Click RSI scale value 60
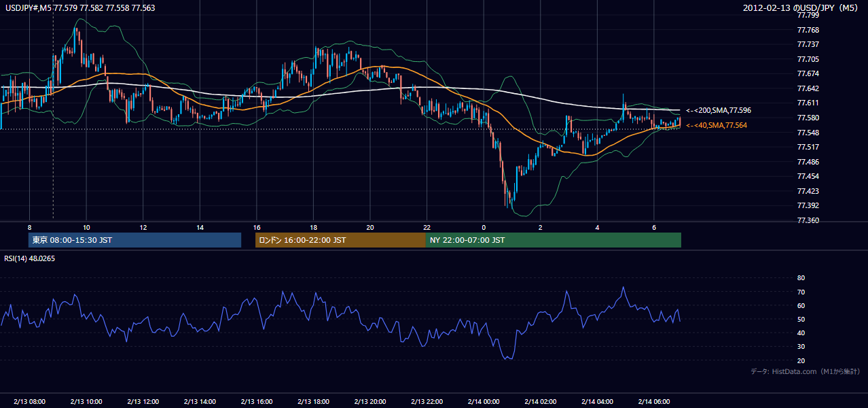The width and height of the screenshot is (868, 408). (801, 305)
